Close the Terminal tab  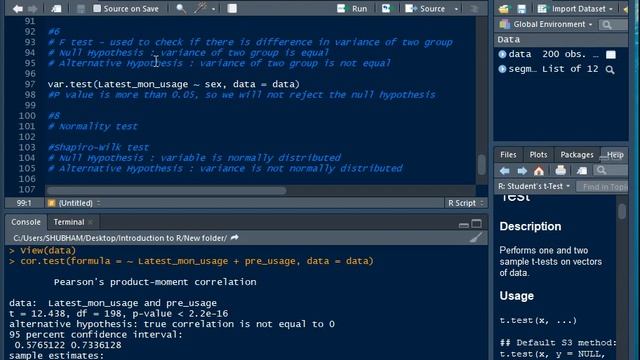(91, 222)
